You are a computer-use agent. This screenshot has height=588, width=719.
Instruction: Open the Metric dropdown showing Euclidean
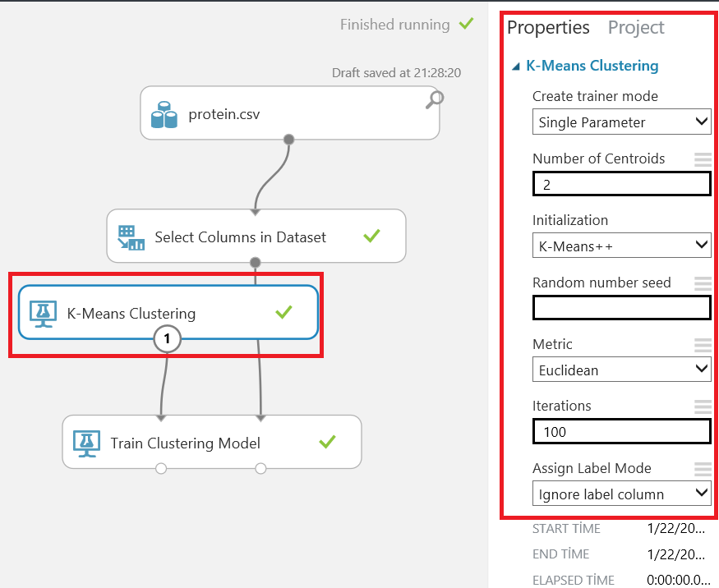click(621, 370)
